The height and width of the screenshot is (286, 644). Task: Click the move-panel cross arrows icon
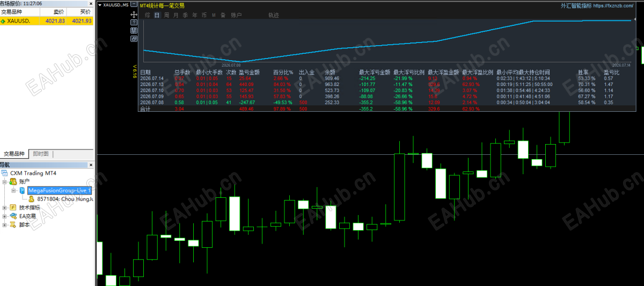134,15
